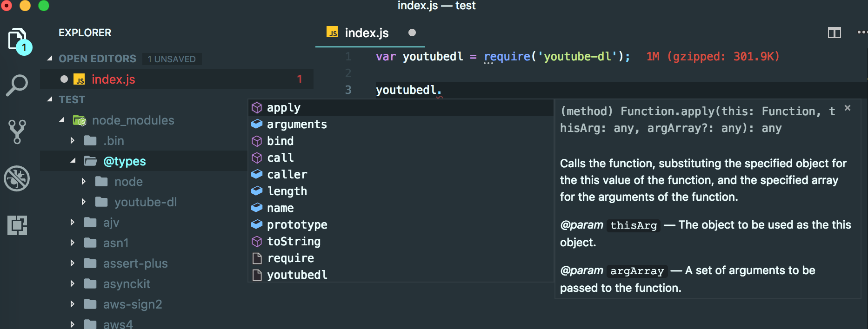
Task: Click the split editor icon
Action: coord(834,33)
